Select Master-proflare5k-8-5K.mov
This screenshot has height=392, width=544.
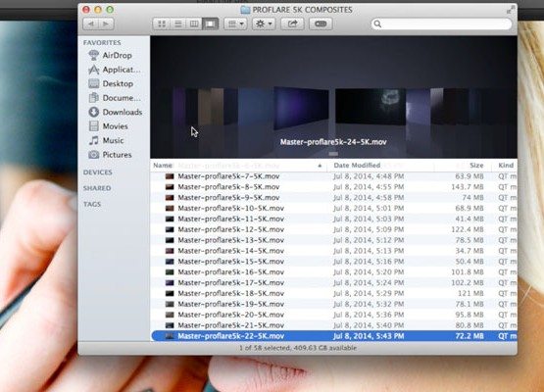coord(334,187)
